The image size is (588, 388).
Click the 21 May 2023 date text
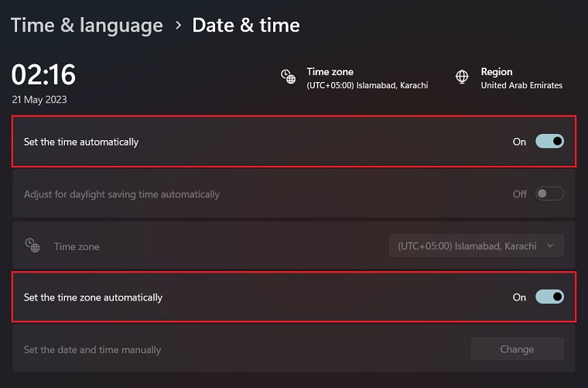pos(39,100)
